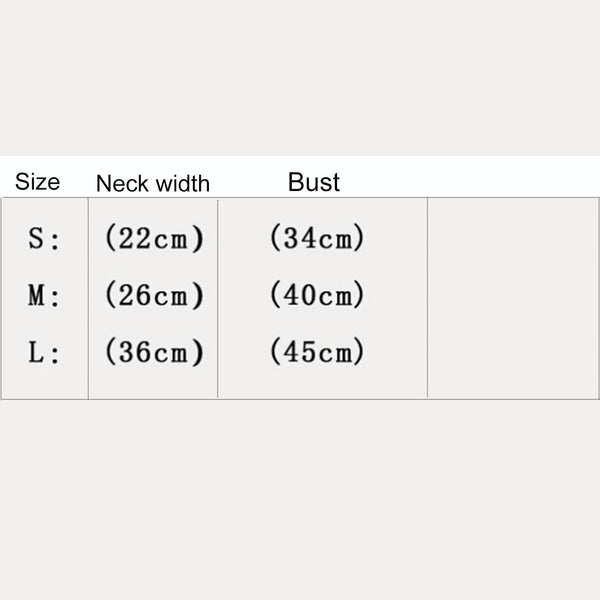600x600 pixels.
Task: Click the (40cm) bust value
Action: (x=317, y=296)
